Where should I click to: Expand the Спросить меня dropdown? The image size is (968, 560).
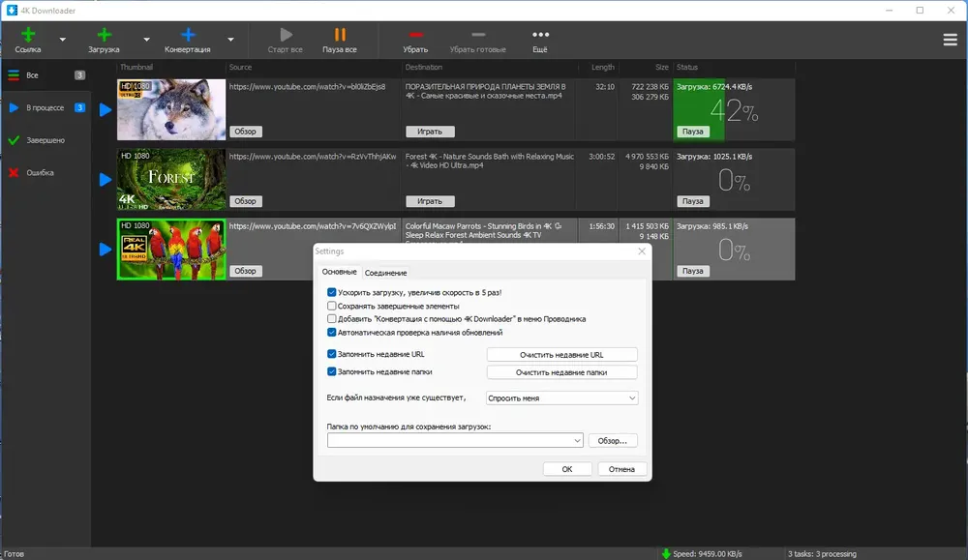point(561,398)
